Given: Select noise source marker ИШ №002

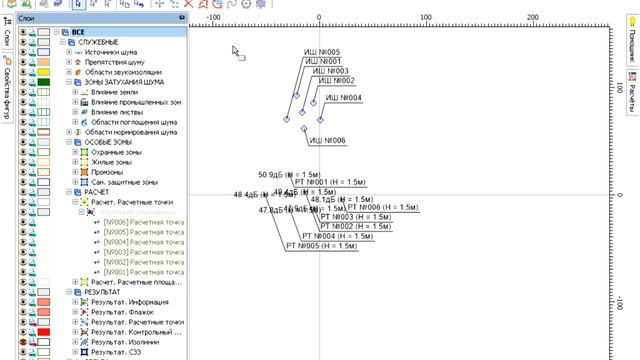Looking at the screenshot, I should point(313,103).
